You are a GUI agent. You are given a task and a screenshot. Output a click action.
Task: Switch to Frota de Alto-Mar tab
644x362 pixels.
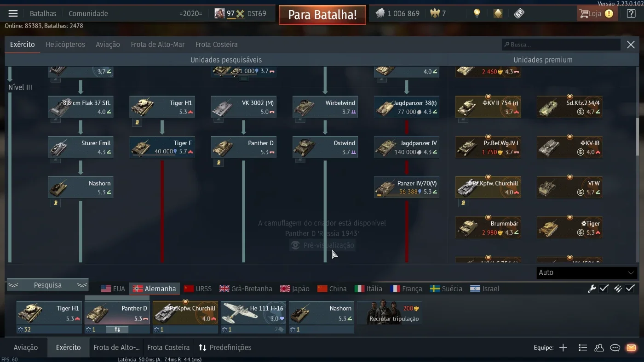click(x=158, y=45)
